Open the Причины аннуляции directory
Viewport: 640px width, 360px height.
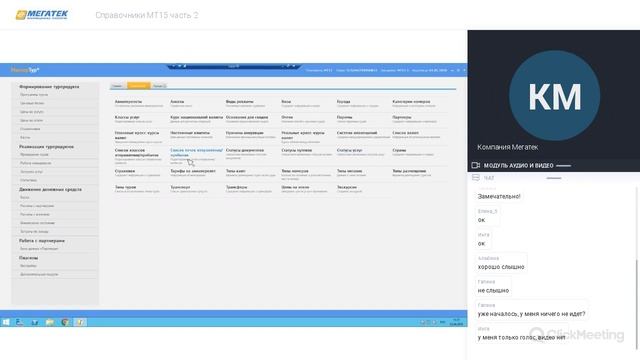244,133
